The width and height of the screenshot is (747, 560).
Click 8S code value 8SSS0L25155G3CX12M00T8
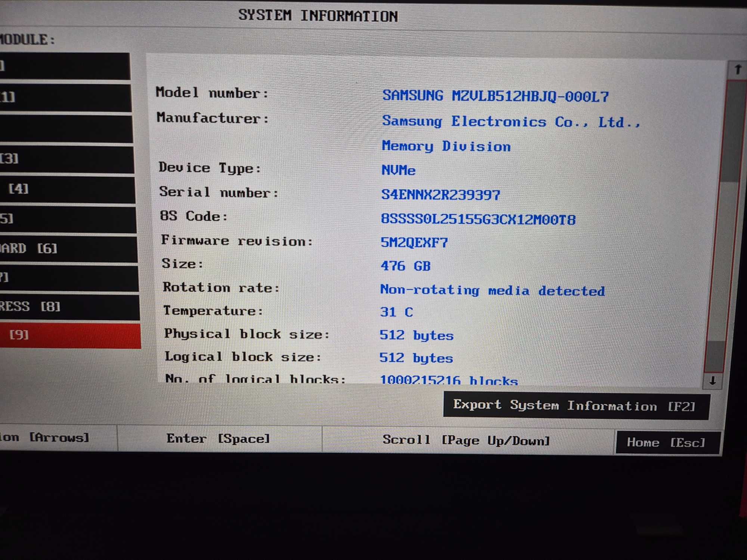coord(478,219)
